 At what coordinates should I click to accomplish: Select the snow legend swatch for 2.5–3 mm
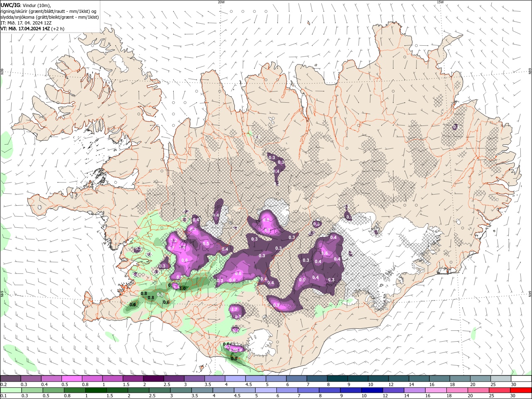tap(174, 379)
